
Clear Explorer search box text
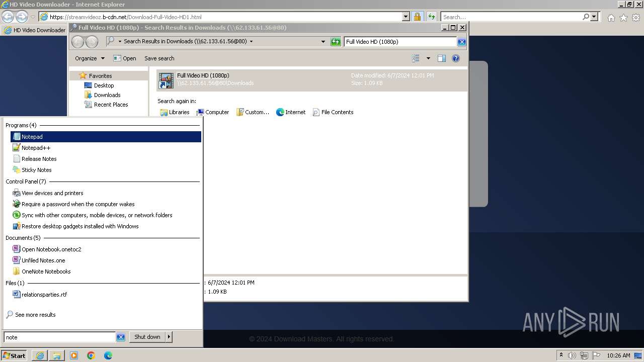[461, 42]
